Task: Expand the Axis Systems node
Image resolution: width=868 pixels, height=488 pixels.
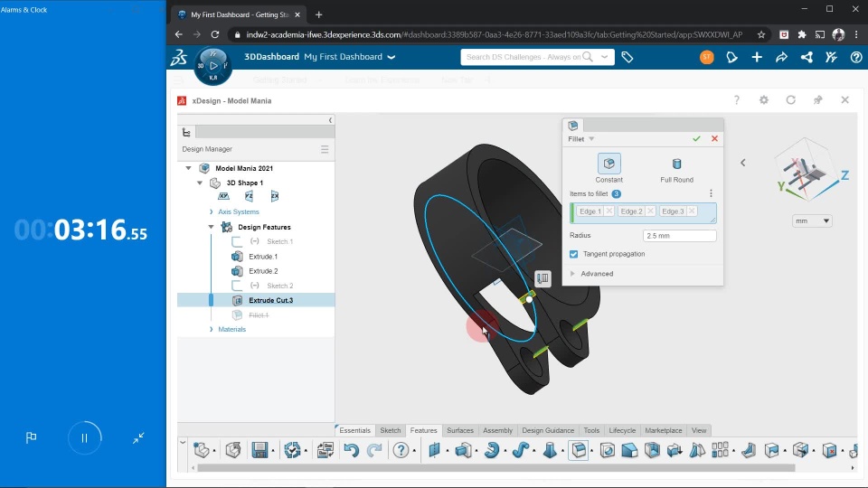Action: [211, 211]
